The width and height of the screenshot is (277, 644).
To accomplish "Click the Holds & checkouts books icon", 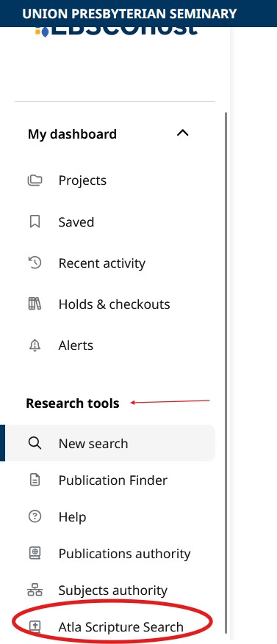I will pyautogui.click(x=35, y=304).
